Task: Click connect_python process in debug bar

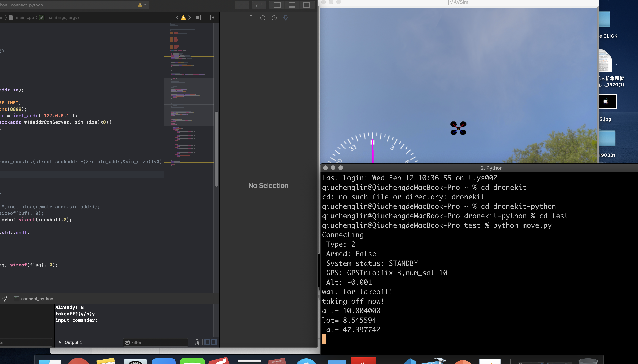Action: tap(37, 299)
